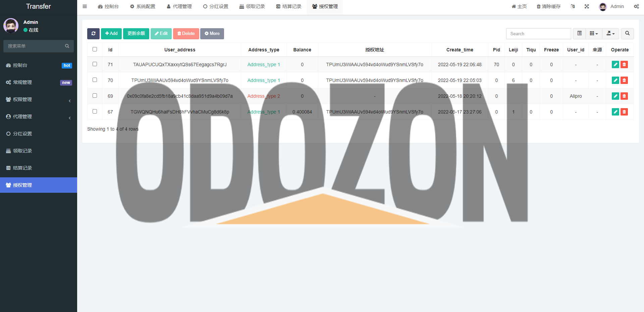The height and width of the screenshot is (312, 644).
Task: Click the refresh table button
Action: [x=93, y=34]
